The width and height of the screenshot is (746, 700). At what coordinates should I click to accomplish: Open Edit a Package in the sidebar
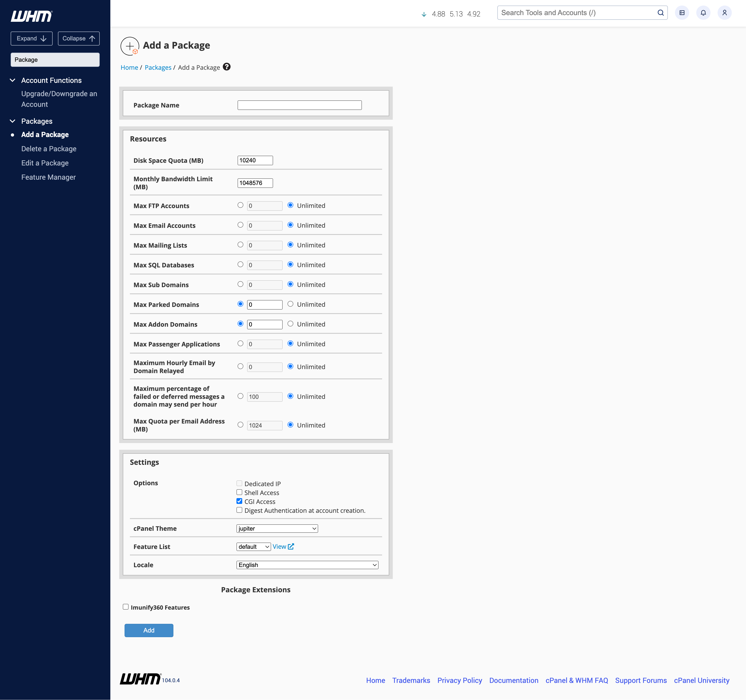pos(45,163)
